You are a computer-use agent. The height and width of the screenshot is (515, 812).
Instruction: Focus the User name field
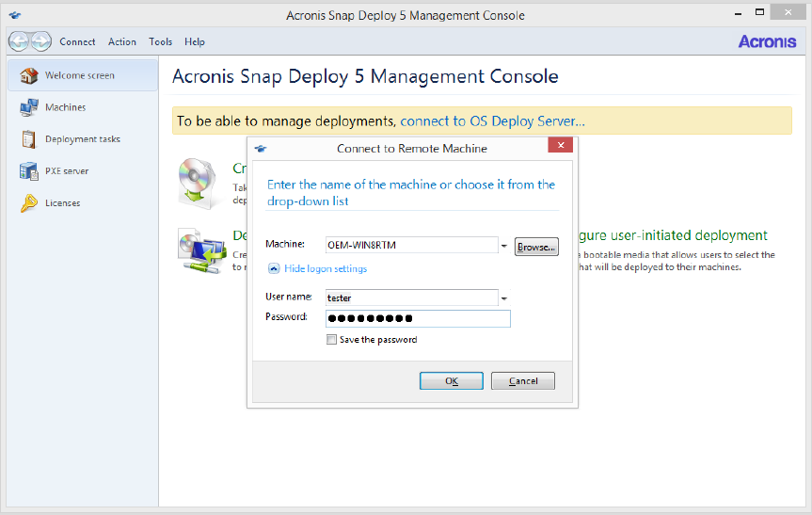click(x=412, y=298)
